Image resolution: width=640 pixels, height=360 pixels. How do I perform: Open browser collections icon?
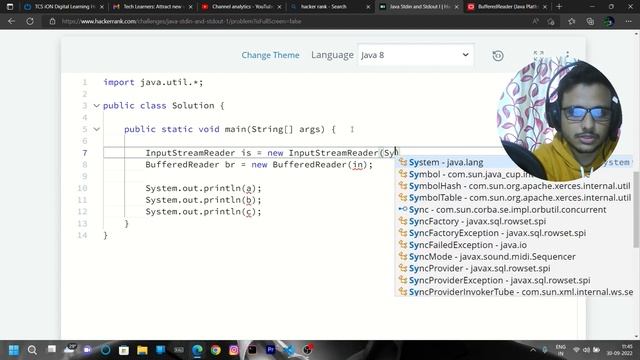coord(590,21)
